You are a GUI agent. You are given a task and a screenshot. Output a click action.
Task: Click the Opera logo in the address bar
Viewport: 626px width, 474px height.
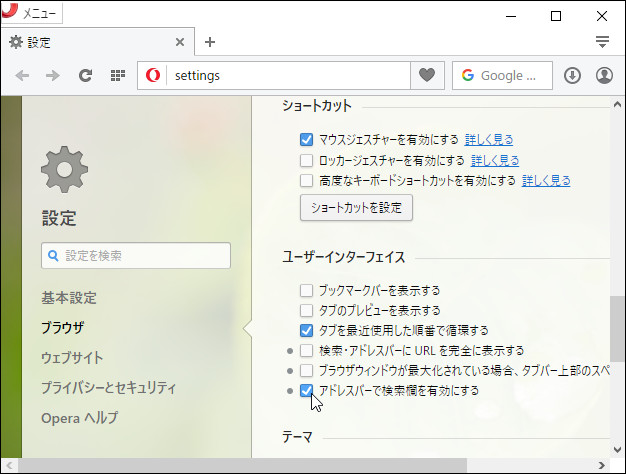[153, 75]
